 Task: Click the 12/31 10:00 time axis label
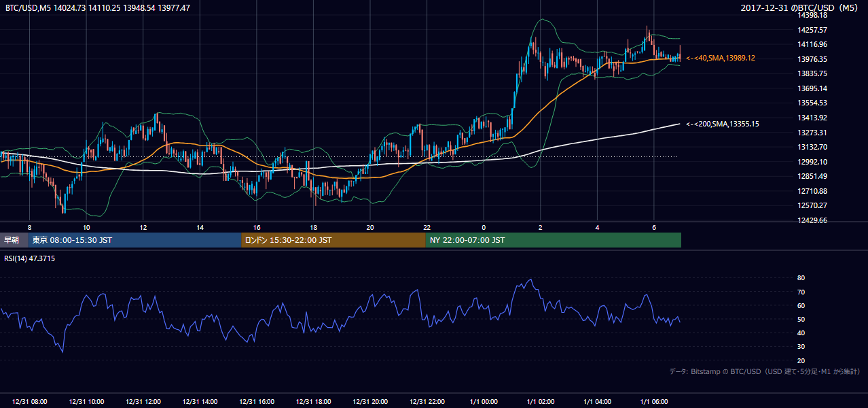(x=86, y=402)
